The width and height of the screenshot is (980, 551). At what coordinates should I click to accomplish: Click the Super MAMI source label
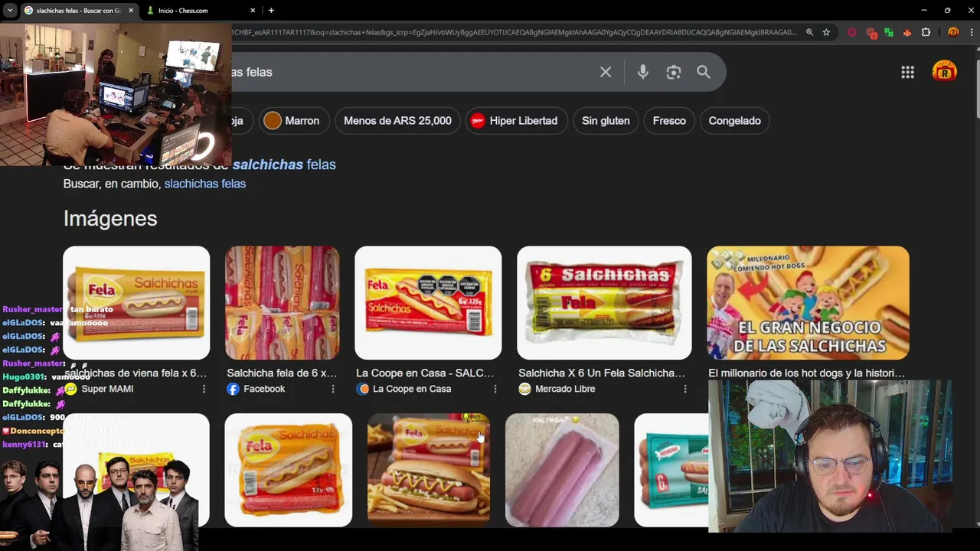[107, 389]
